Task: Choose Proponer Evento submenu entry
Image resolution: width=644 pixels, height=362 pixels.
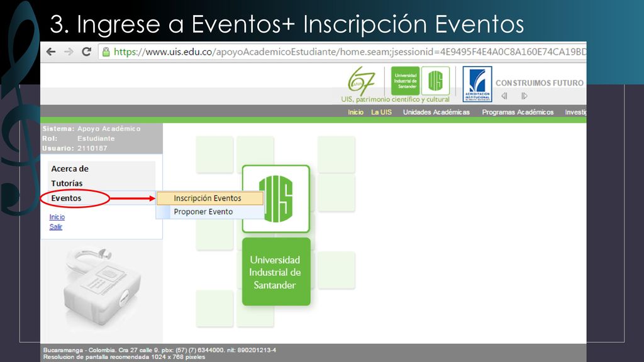Action: pyautogui.click(x=210, y=212)
